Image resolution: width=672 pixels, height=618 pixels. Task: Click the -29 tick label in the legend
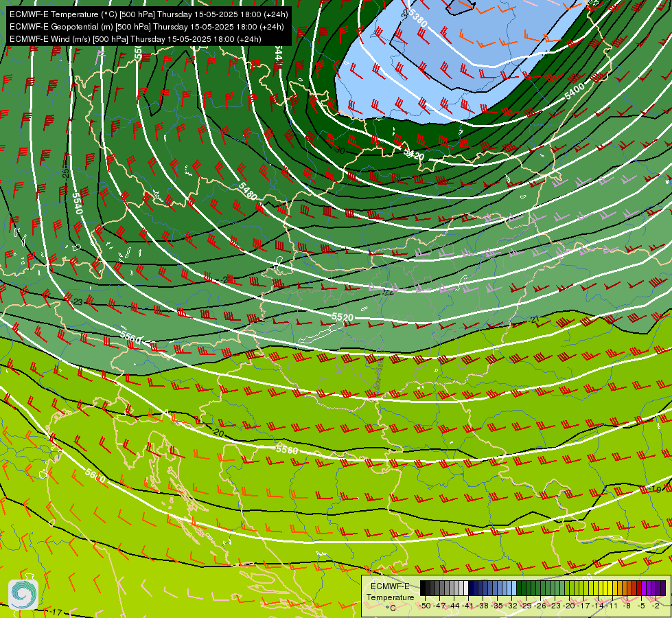(525, 606)
